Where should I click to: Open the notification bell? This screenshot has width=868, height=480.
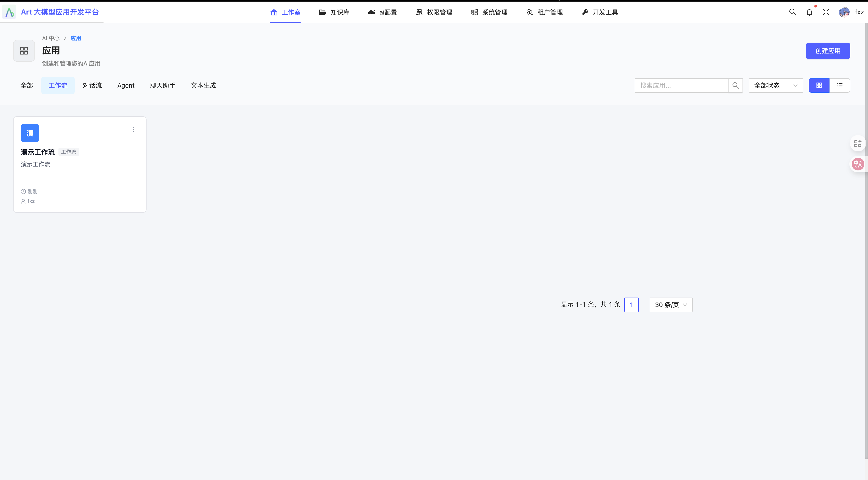click(809, 12)
